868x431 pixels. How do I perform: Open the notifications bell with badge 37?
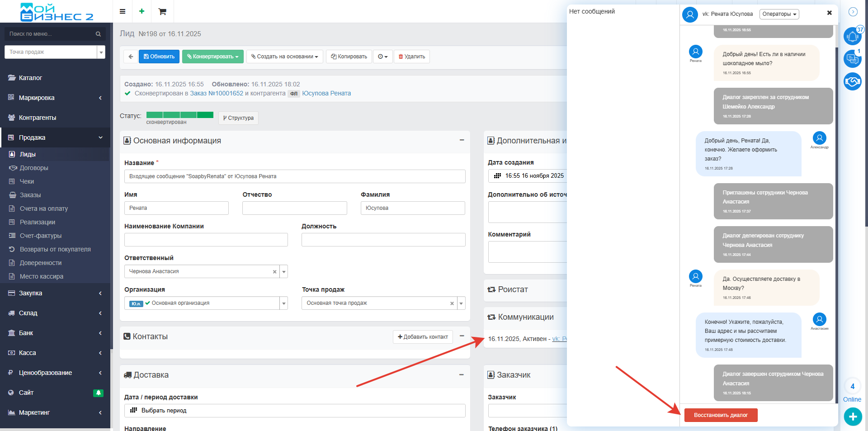pyautogui.click(x=852, y=36)
